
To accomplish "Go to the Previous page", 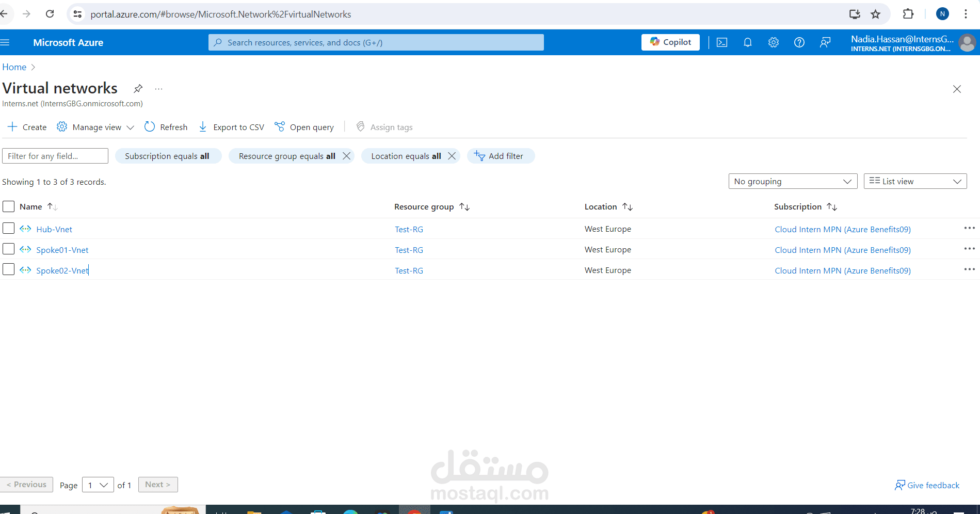I will [26, 485].
